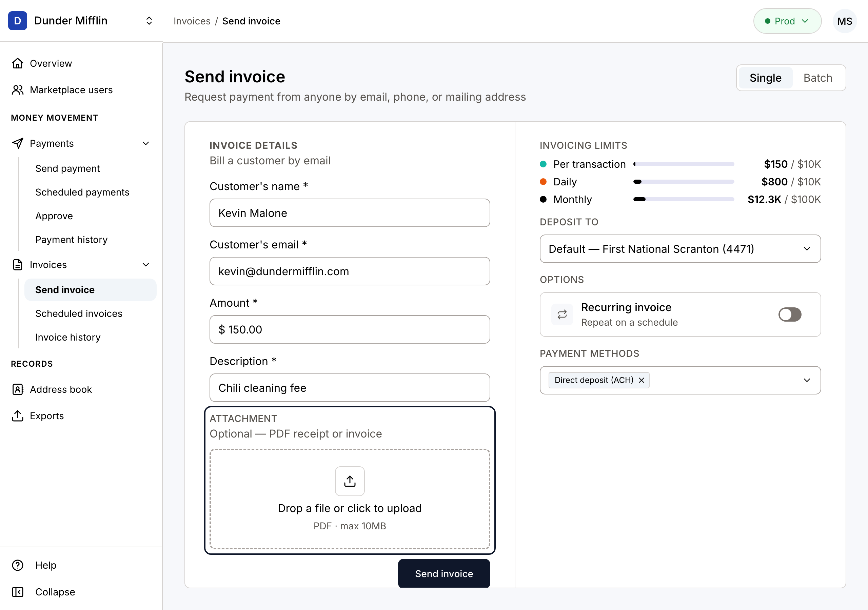868x610 pixels.
Task: Click the Customer's name input field
Action: [350, 213]
